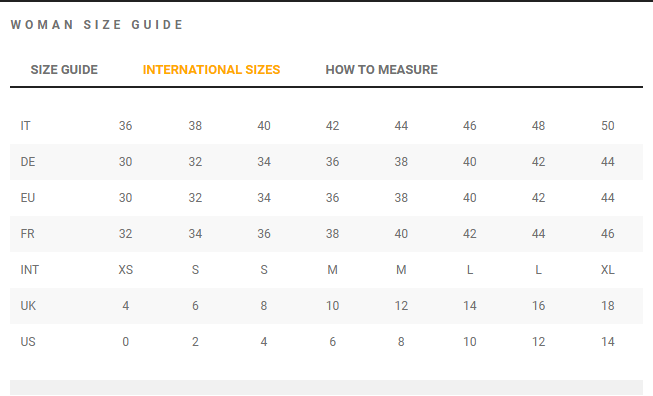Screen dimensions: 653x396
Task: Click UK size 16
Action: [538, 306]
